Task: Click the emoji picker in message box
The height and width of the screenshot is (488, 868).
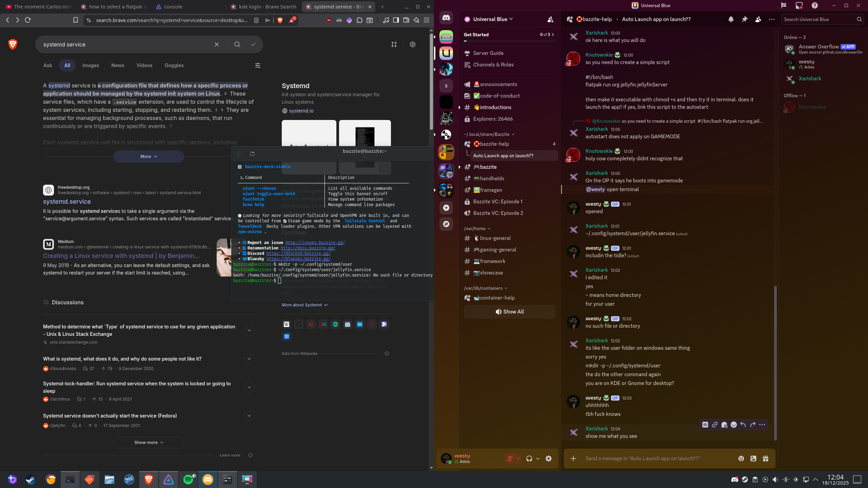Action: 741,459
